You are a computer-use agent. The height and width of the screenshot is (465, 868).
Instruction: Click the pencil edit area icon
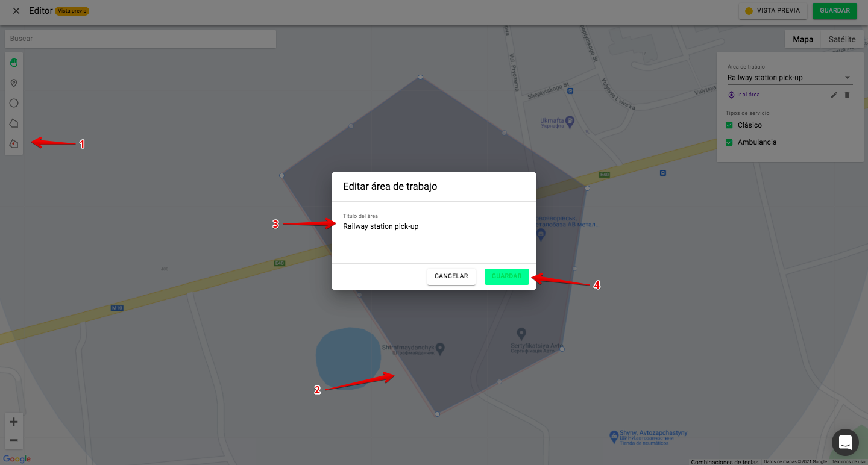834,95
